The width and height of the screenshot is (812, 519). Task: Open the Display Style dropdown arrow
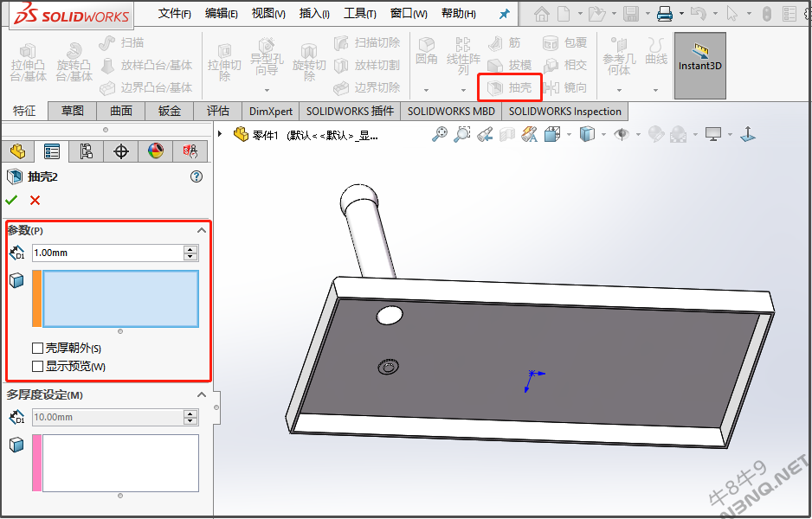[604, 135]
